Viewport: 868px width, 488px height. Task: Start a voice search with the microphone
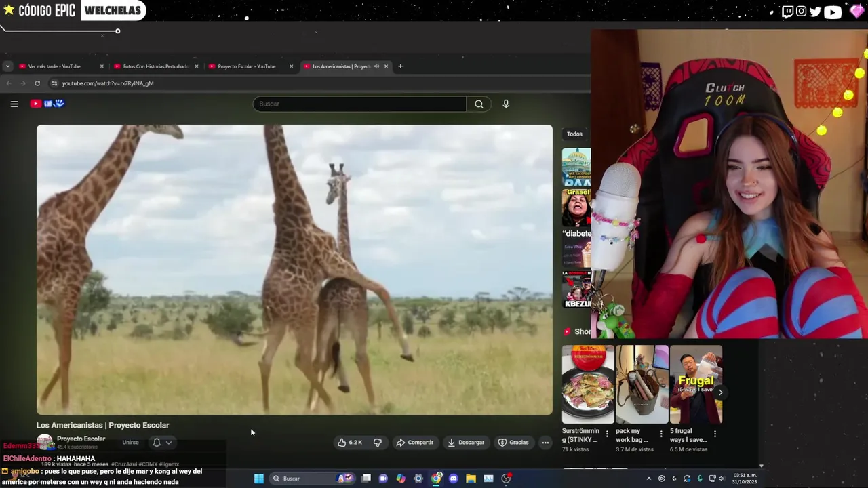(506, 104)
